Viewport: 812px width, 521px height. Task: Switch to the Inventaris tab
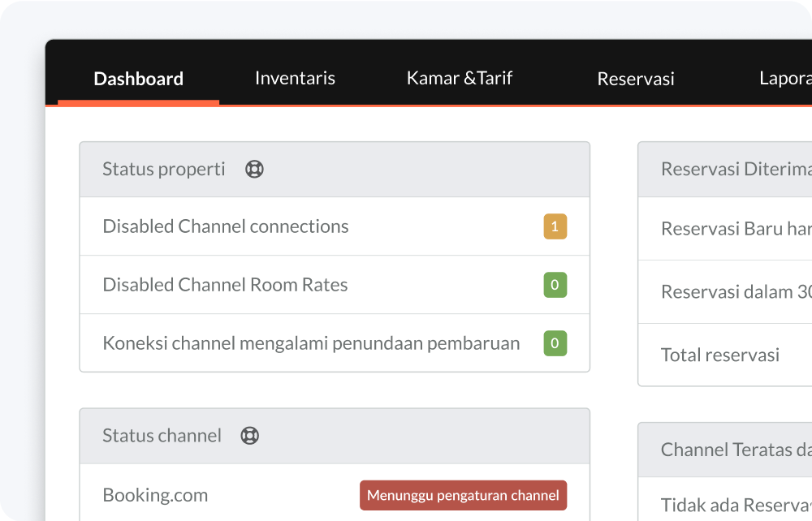pos(295,78)
